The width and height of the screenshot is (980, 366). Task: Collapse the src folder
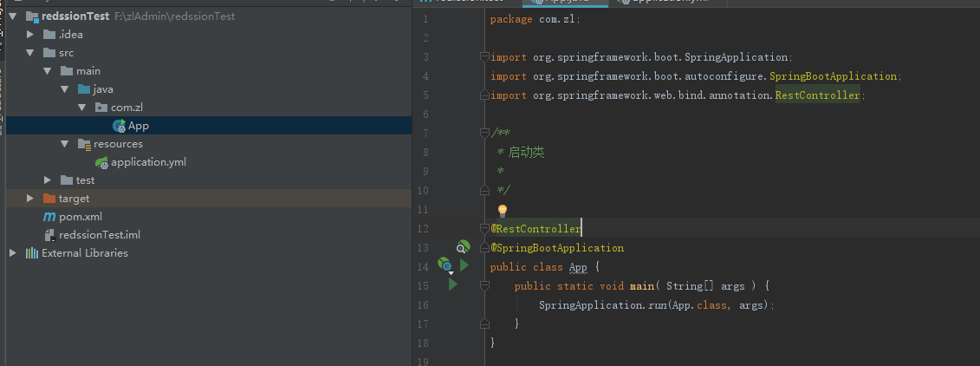click(30, 53)
